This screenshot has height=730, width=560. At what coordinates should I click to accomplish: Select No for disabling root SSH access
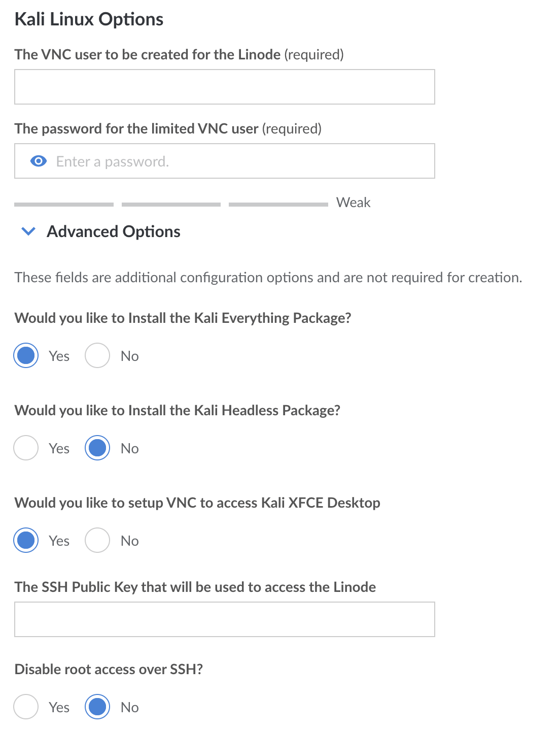pos(97,707)
